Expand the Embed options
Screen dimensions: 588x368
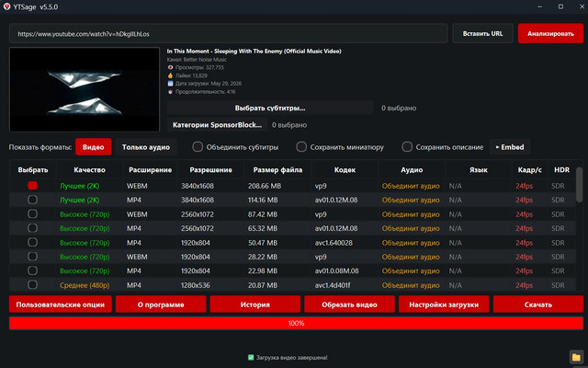click(510, 147)
